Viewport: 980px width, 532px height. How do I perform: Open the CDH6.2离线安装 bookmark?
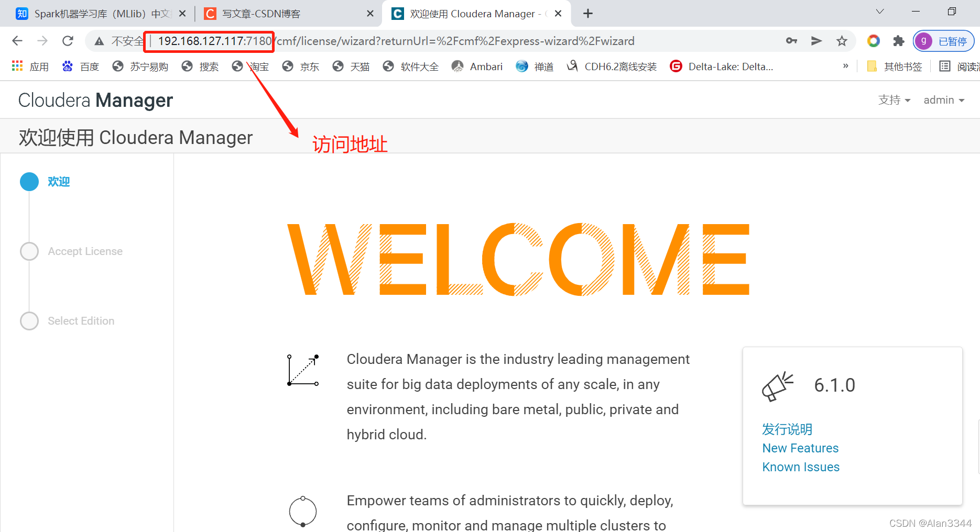pyautogui.click(x=612, y=66)
